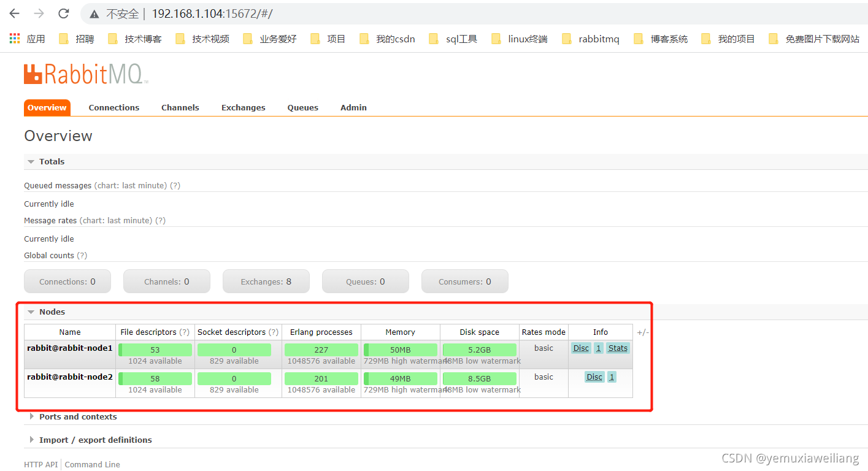The height and width of the screenshot is (471, 868).
Task: Click the Consumers: 0 count button
Action: click(x=465, y=281)
